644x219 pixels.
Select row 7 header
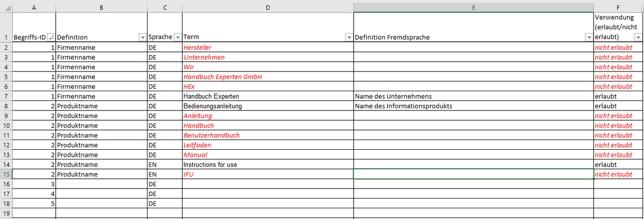5,96
